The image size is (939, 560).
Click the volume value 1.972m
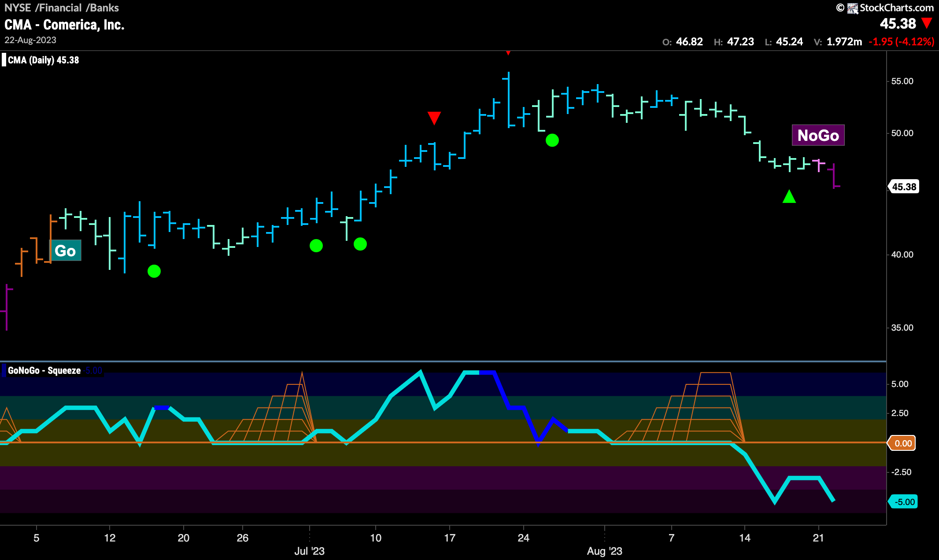click(844, 42)
